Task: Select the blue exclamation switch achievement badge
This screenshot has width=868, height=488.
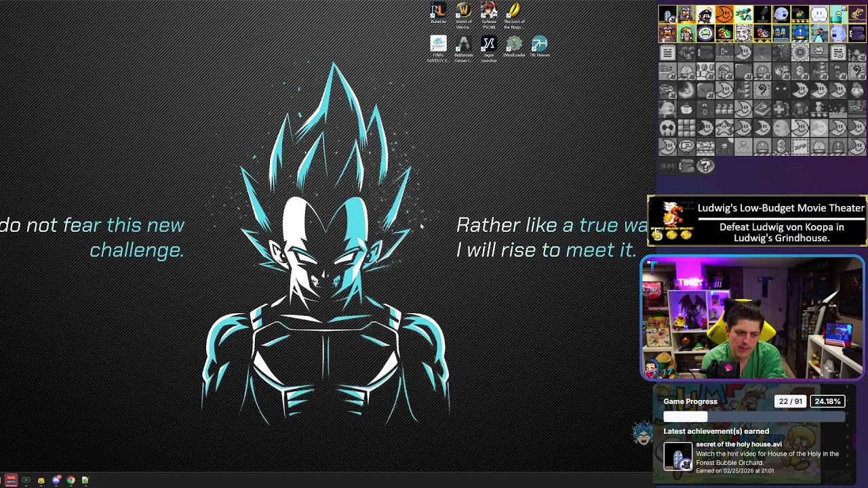Action: 801,33
